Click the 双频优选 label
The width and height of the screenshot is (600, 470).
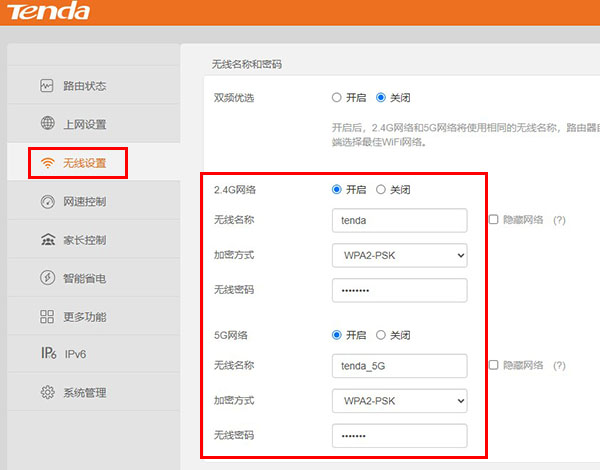tap(234, 98)
